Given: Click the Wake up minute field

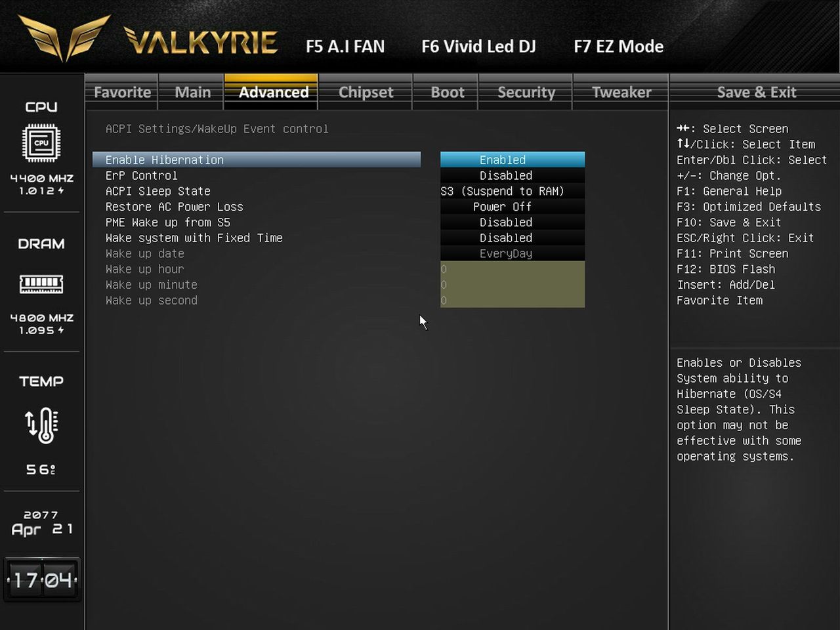Looking at the screenshot, I should click(513, 285).
